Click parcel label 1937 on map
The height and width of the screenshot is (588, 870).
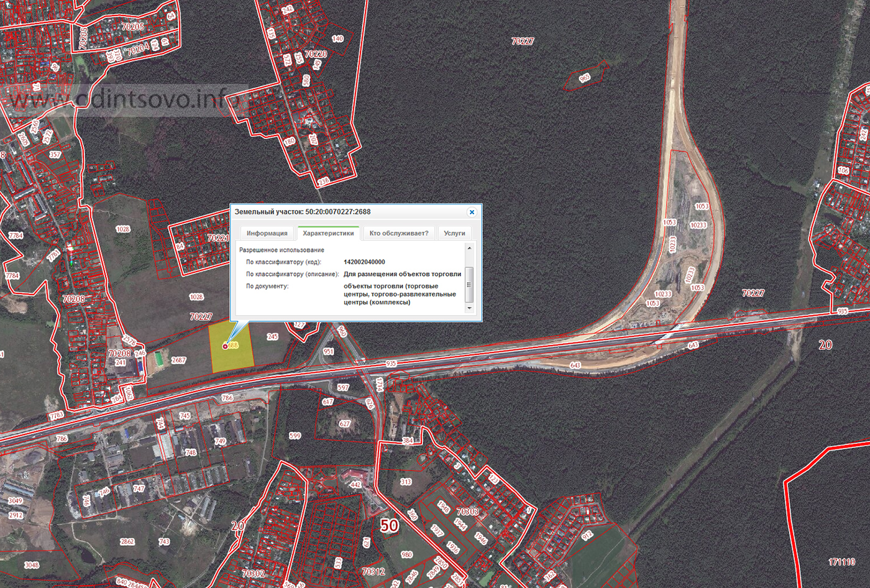tap(437, 530)
